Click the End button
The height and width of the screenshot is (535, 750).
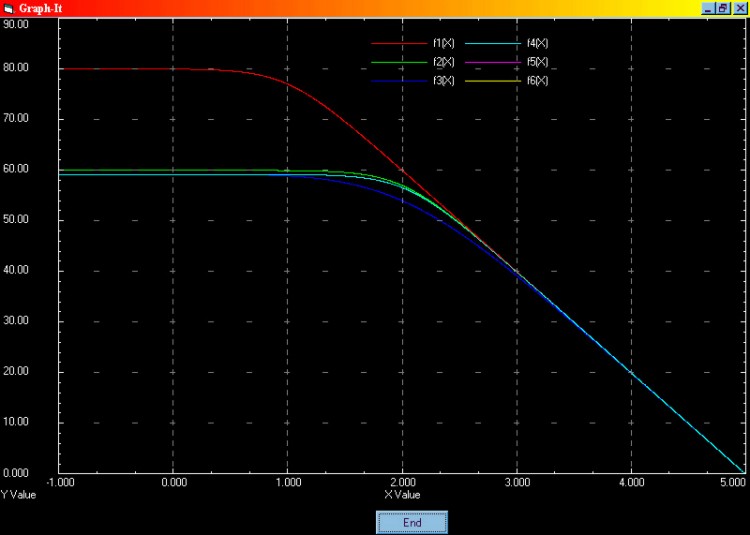(x=411, y=522)
